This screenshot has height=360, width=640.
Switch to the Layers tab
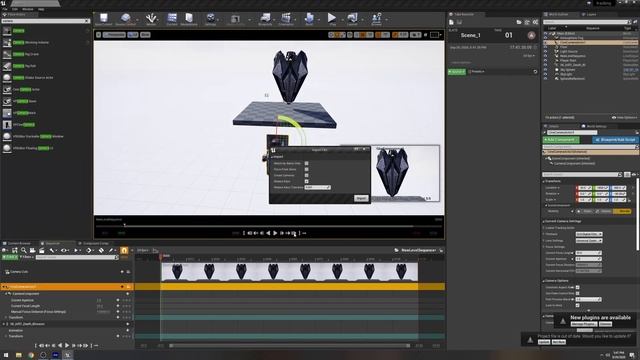coord(591,14)
